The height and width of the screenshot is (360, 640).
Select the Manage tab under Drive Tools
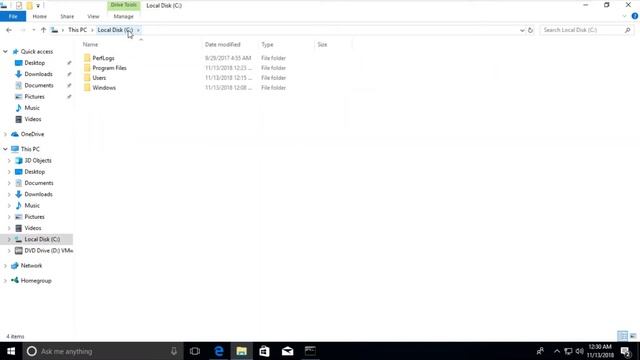pos(123,16)
